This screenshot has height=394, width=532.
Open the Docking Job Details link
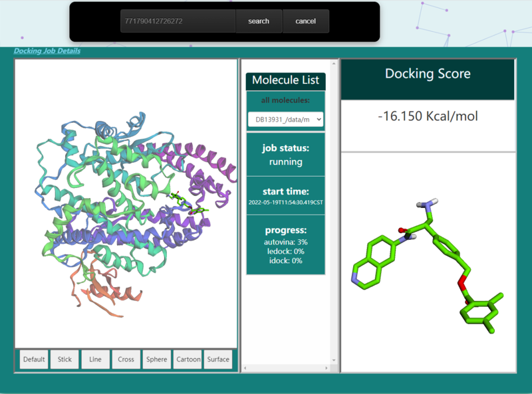[47, 51]
